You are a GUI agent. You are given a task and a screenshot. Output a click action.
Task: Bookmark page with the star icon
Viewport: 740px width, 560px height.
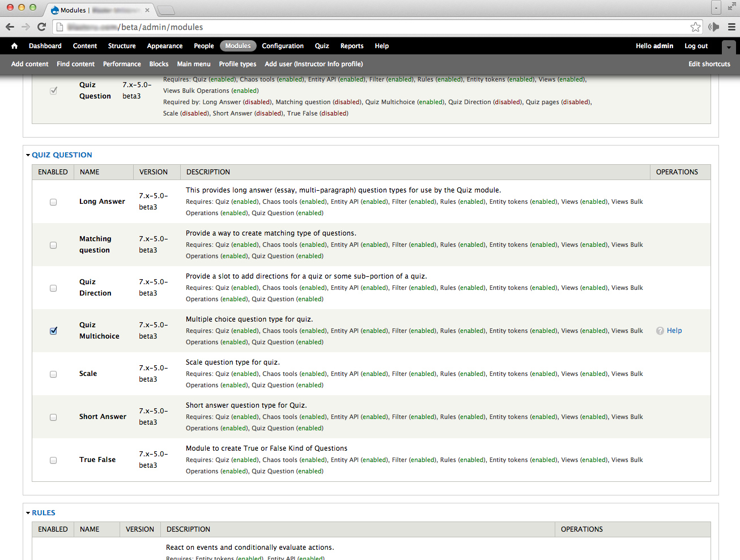[x=695, y=27]
